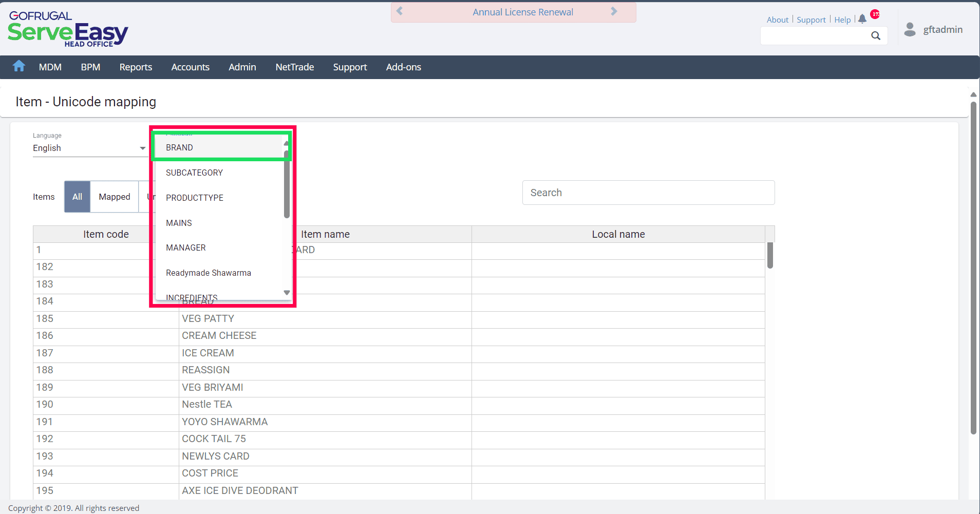Click the ServeEasy Head Office logo
Image resolution: width=980 pixels, height=514 pixels.
pos(68,29)
